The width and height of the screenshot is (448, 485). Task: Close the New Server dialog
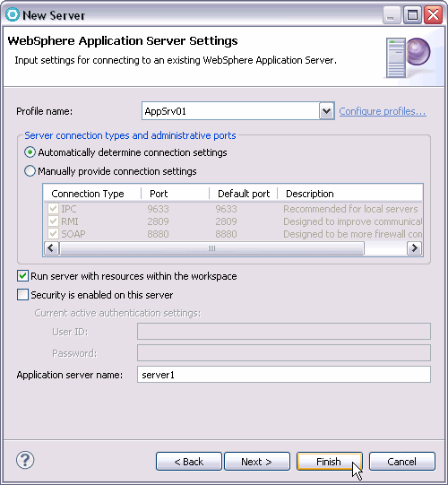point(433,14)
